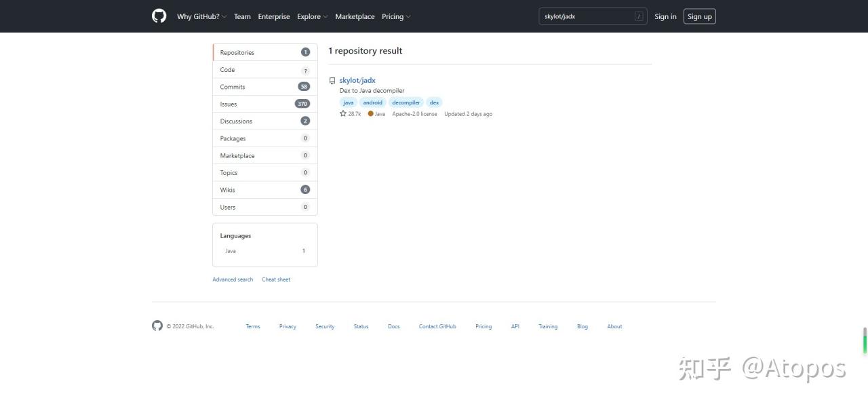The image size is (868, 407).
Task: Switch to Packages results
Action: (x=265, y=138)
